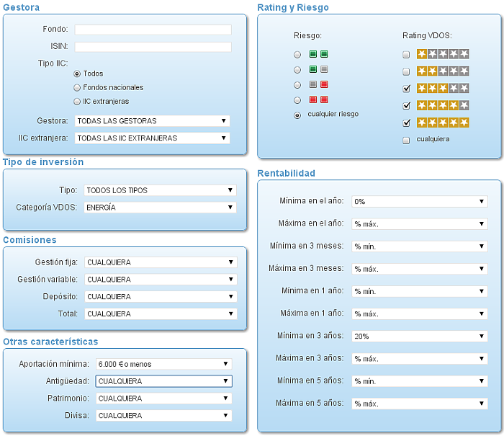Image resolution: width=504 pixels, height=436 pixels.
Task: Expand the Aportación mínima dropdown
Action: tap(163, 364)
